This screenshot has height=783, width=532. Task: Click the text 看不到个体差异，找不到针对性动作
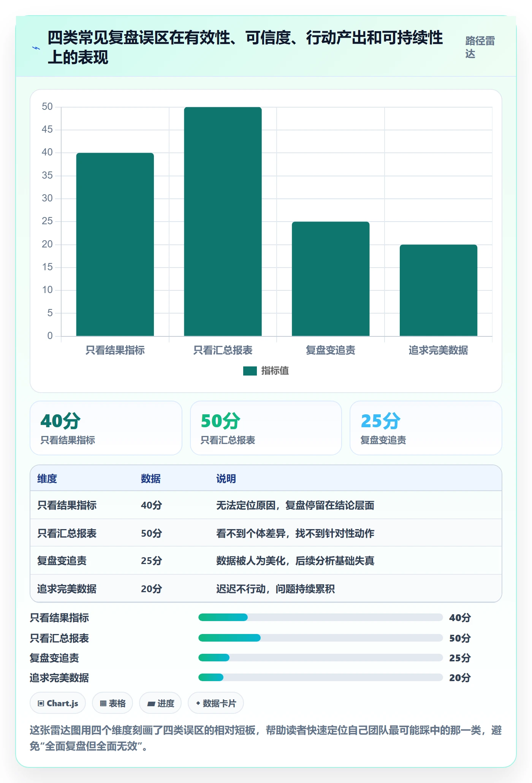pos(295,533)
